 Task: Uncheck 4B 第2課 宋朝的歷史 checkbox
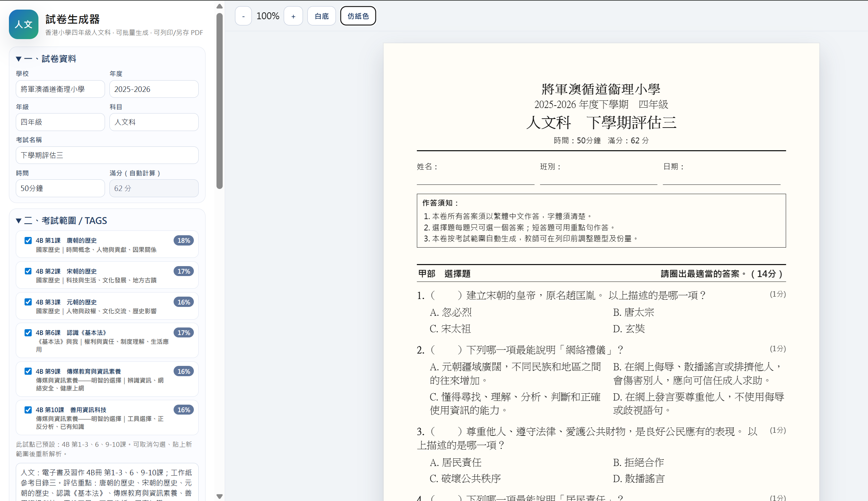pyautogui.click(x=28, y=271)
